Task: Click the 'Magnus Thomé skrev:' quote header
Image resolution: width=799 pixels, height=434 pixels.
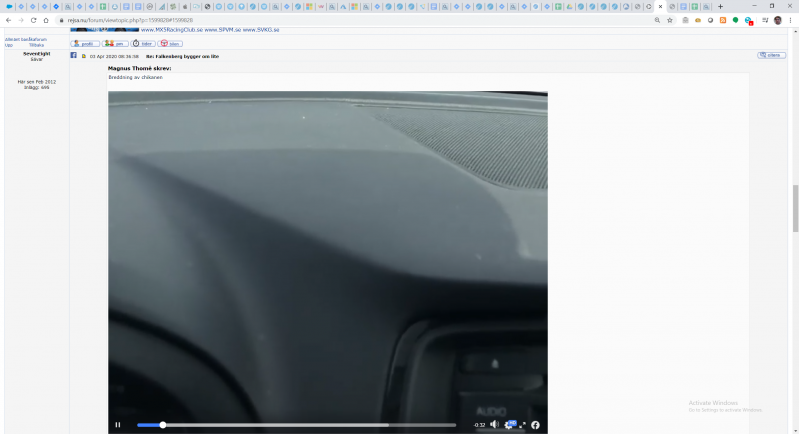Action: coord(140,68)
